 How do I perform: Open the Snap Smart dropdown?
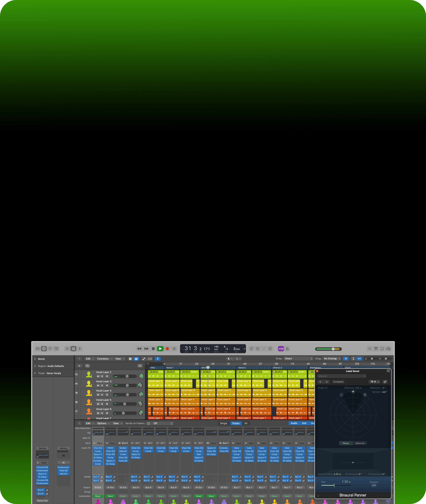(299, 359)
